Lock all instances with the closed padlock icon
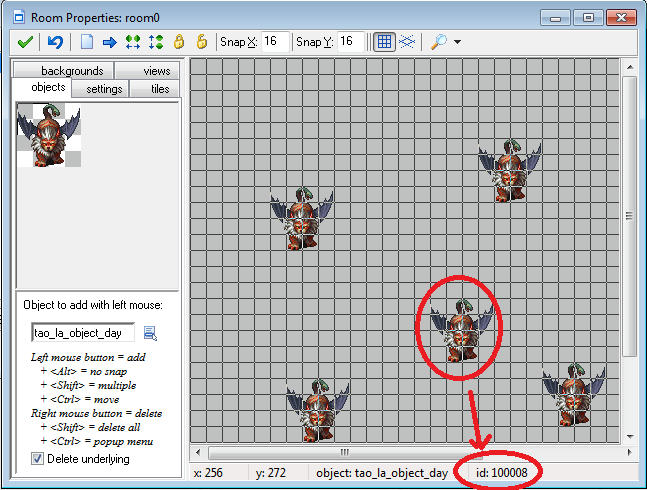This screenshot has width=647, height=490. [x=179, y=42]
